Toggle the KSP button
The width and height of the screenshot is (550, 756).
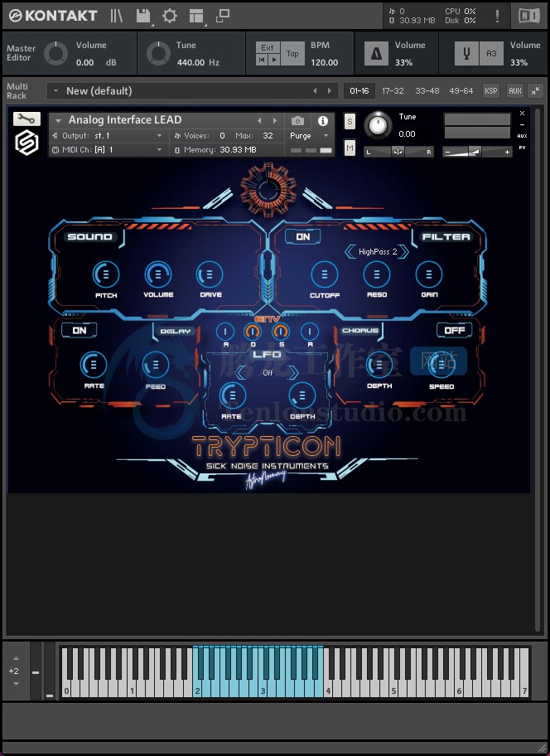[490, 90]
